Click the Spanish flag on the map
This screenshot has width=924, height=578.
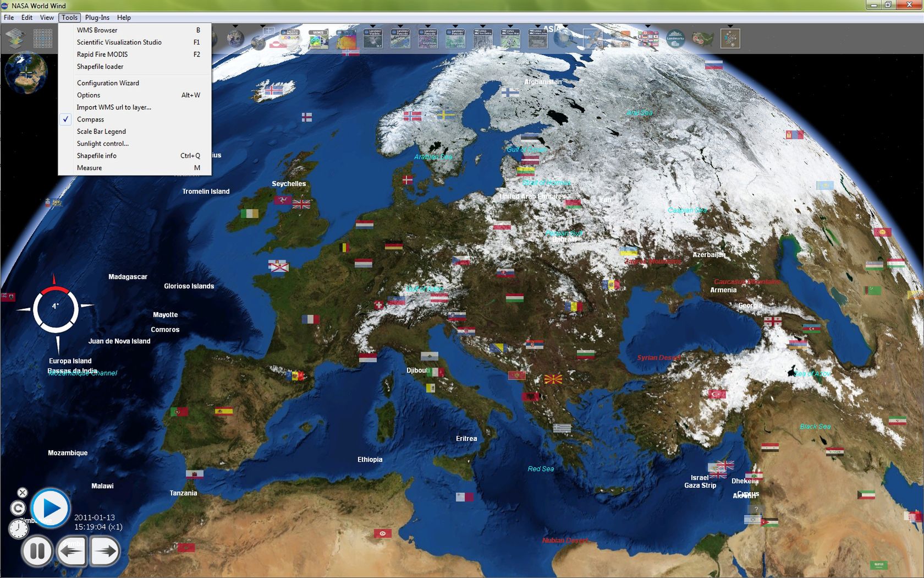point(223,411)
